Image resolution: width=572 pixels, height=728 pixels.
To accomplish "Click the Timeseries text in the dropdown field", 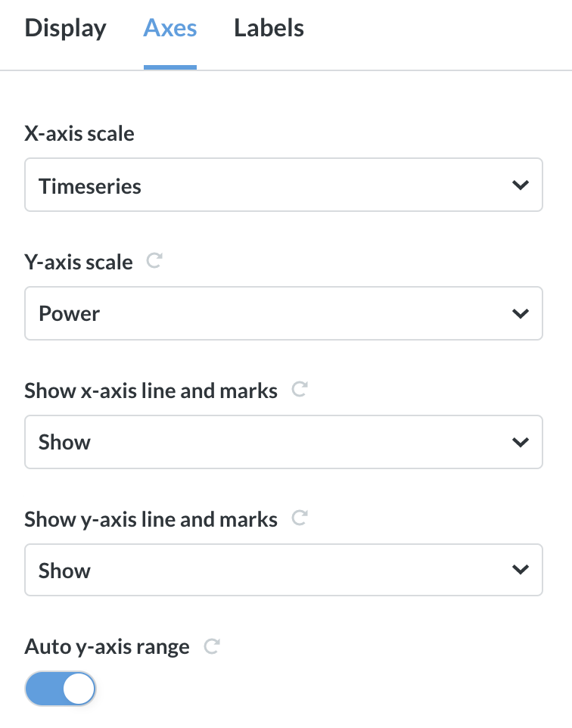I will pos(90,185).
